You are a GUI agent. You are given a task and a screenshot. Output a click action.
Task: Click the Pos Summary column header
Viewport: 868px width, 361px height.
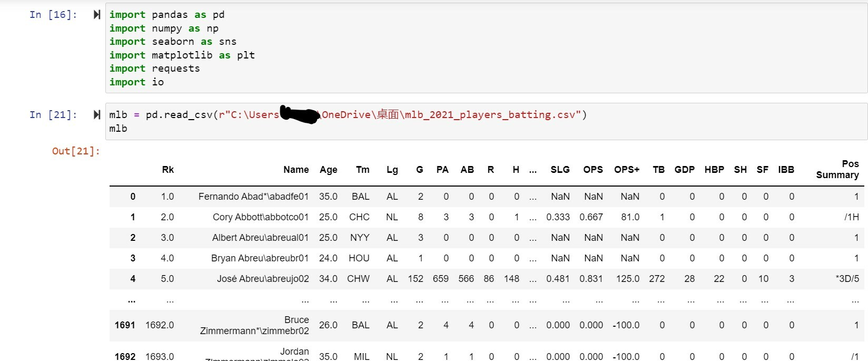click(x=837, y=169)
